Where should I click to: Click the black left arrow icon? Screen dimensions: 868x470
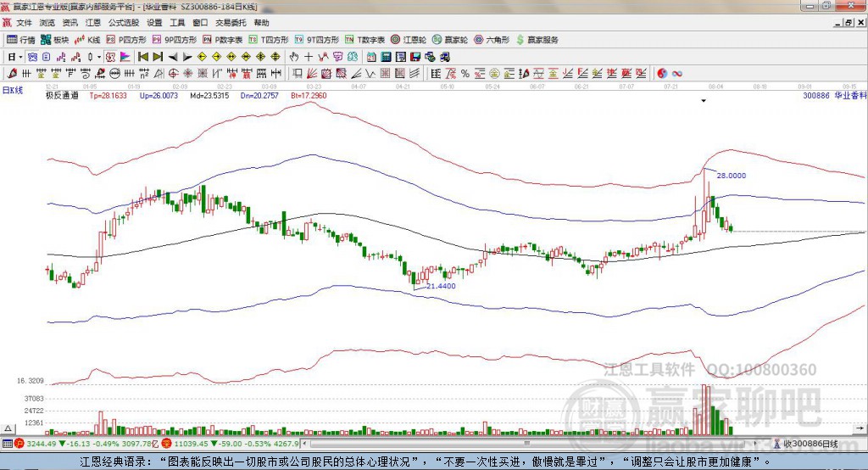[x=173, y=57]
